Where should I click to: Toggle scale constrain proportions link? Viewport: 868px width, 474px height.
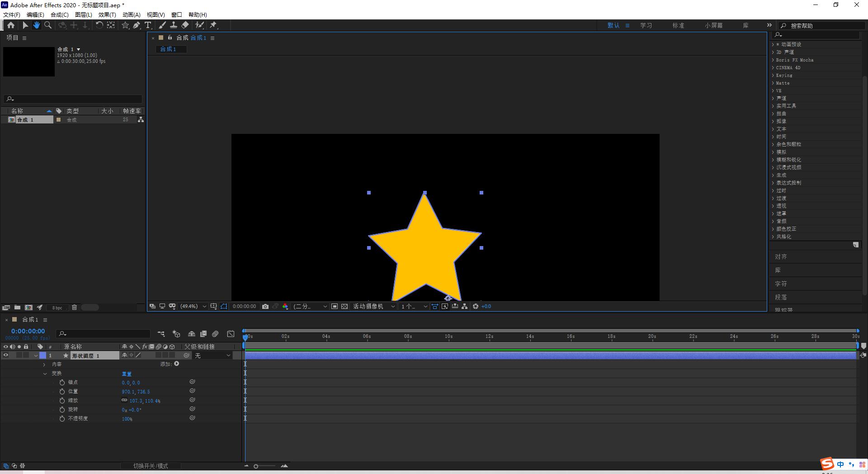click(x=124, y=400)
